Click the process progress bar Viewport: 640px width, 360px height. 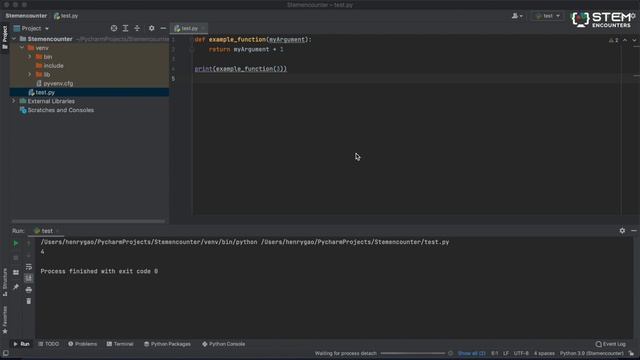413,353
